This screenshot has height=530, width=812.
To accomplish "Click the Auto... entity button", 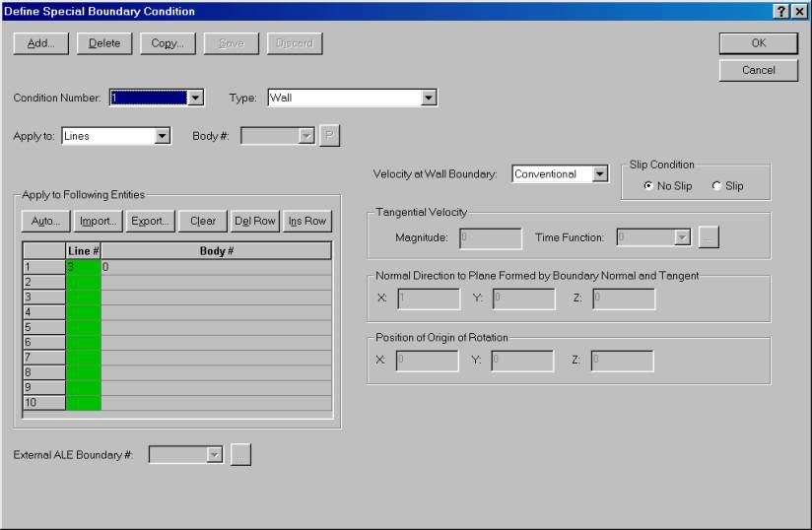I will tap(45, 221).
